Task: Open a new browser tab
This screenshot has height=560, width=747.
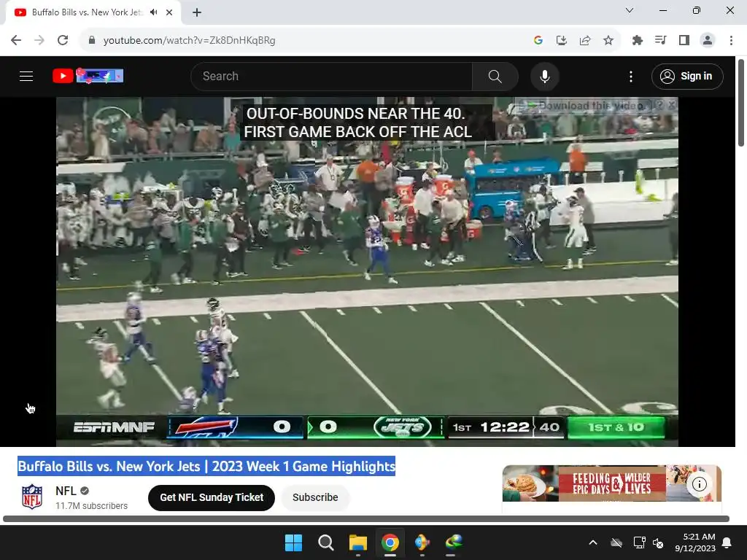Action: tap(197, 12)
